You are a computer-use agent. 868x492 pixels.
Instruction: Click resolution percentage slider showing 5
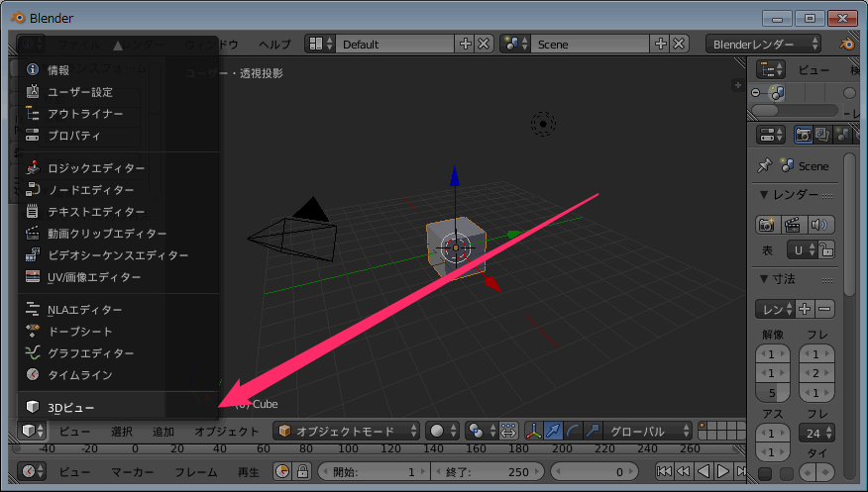click(773, 393)
